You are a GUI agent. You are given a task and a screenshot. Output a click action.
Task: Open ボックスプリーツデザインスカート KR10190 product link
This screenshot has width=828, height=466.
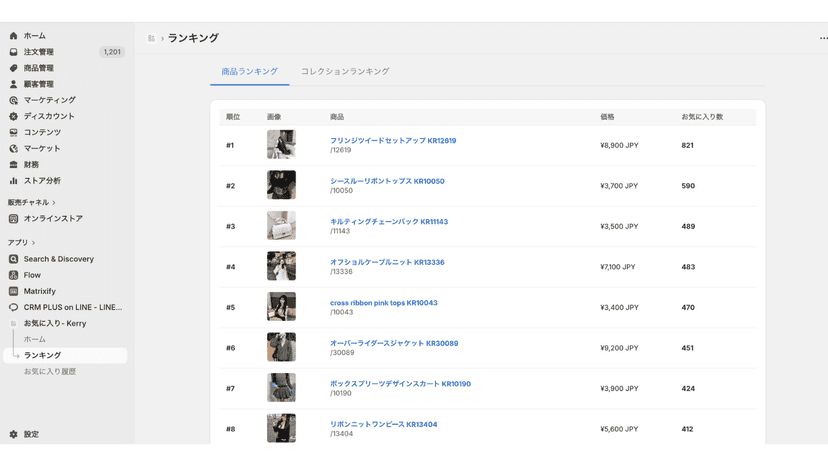[400, 384]
